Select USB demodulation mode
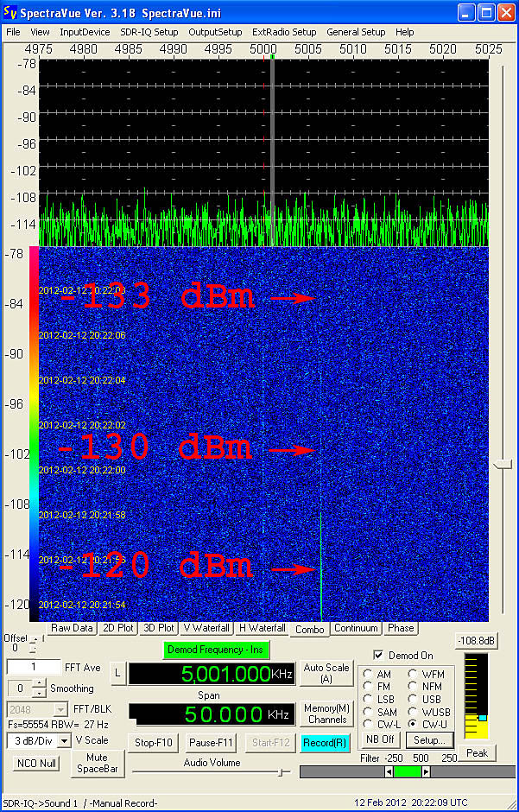 [x=413, y=699]
